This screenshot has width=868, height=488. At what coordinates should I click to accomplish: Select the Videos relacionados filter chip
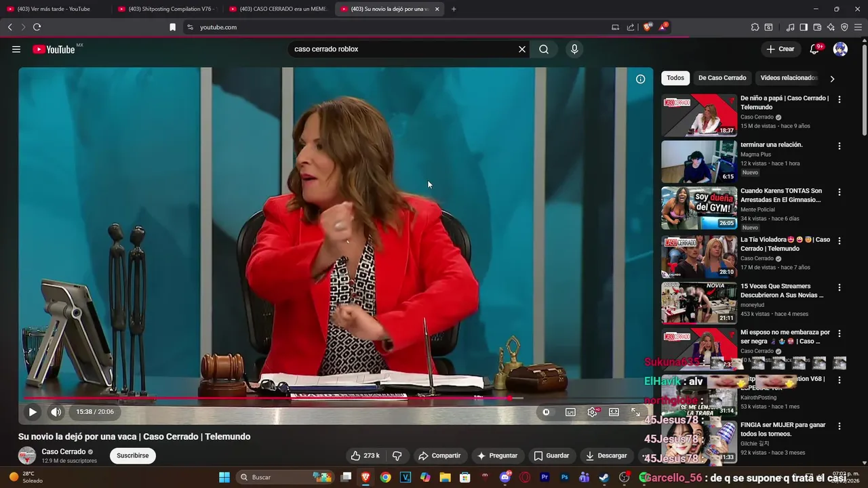789,78
